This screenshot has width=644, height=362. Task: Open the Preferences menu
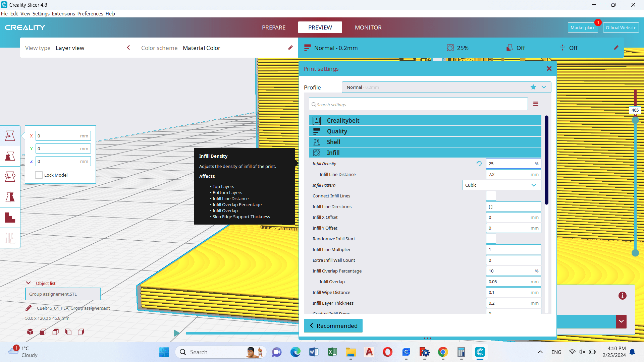(90, 14)
